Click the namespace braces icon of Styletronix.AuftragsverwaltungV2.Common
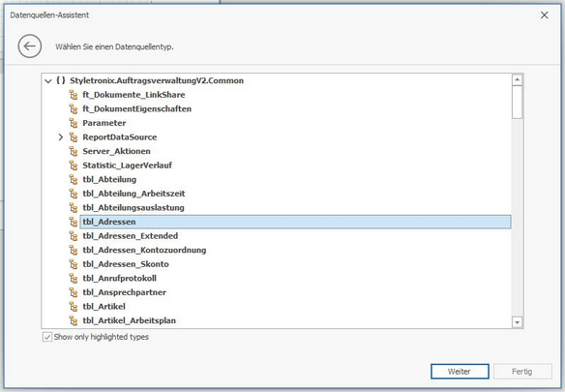This screenshot has width=565, height=392. click(61, 80)
